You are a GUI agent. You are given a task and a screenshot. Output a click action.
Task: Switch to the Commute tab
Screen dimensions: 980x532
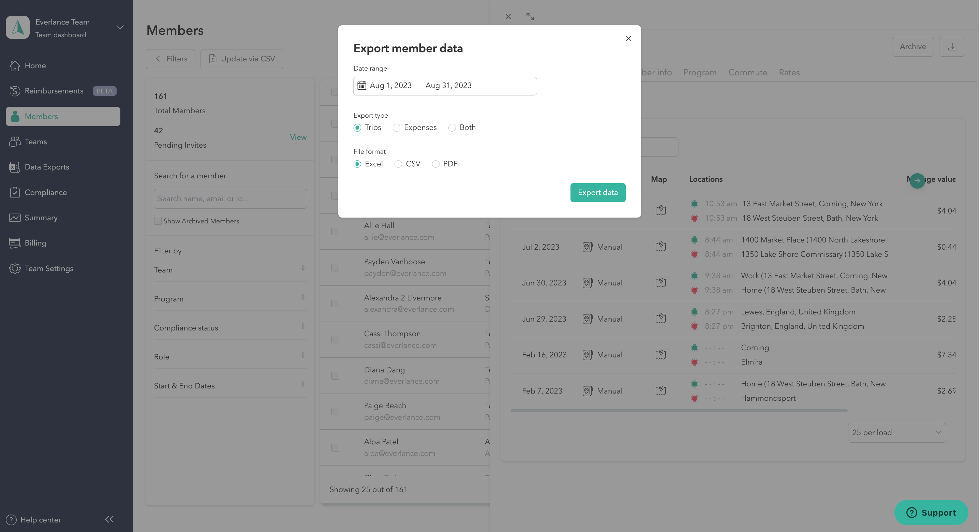(x=747, y=73)
